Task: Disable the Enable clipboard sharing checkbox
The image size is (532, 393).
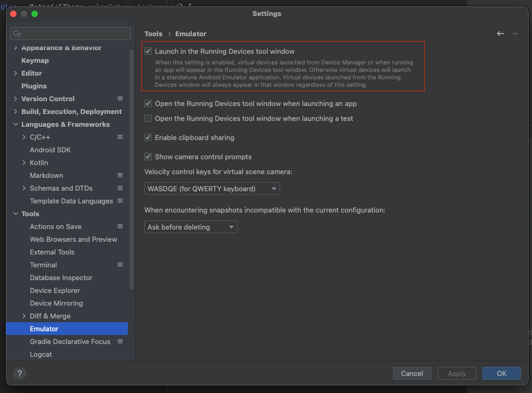Action: tap(149, 137)
